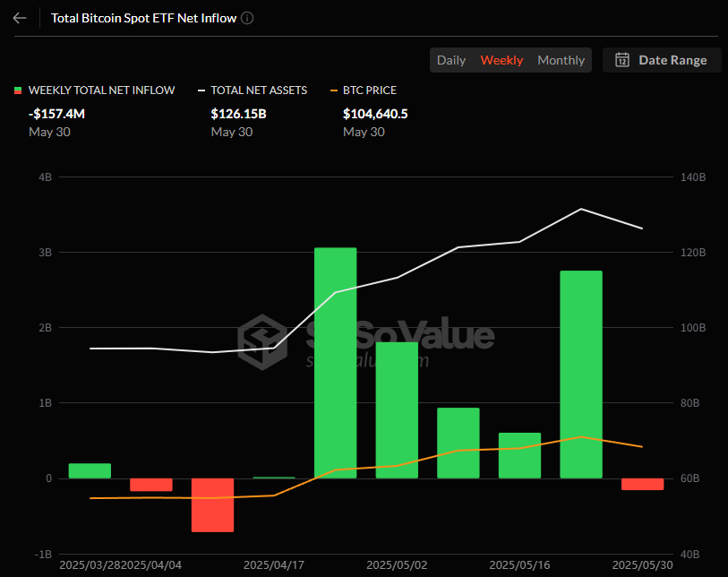Select the green bar for 2025/05/02
This screenshot has width=728, height=577.
(397, 410)
